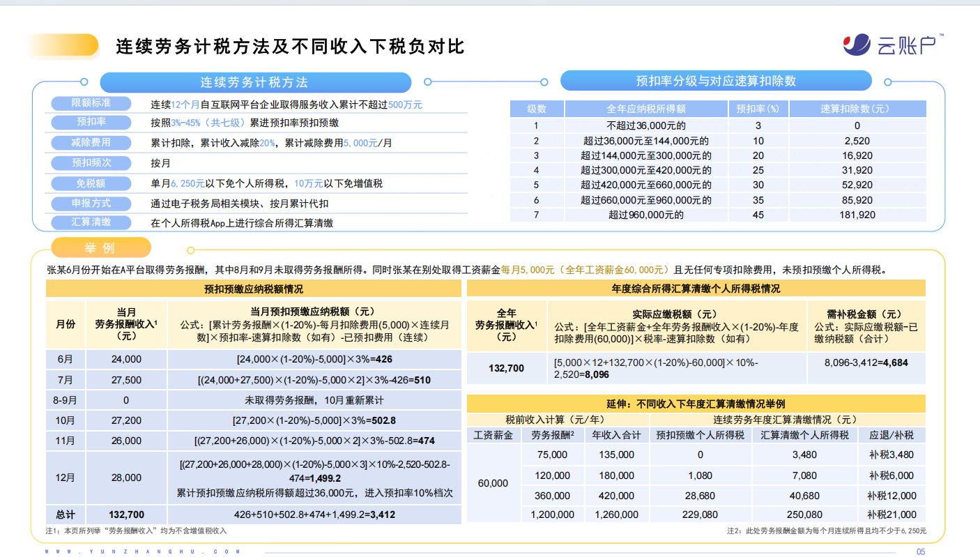
Task: Click the 全年应纳税所得额 column header
Action: 645,109
